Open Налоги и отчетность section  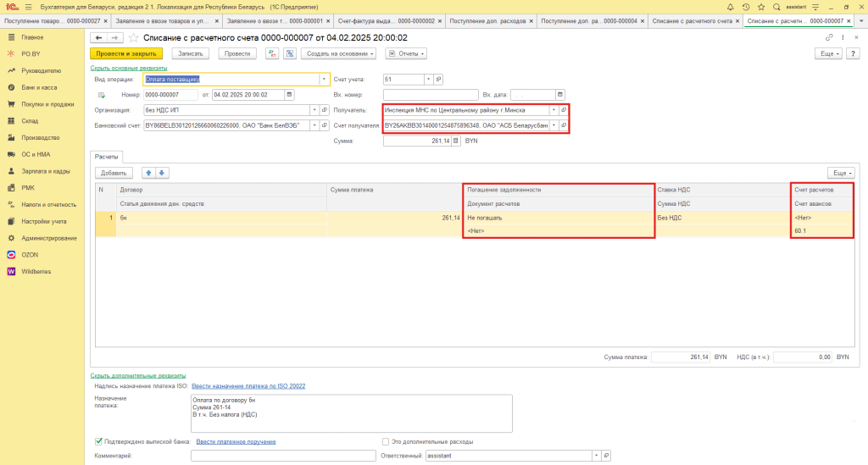pyautogui.click(x=48, y=205)
